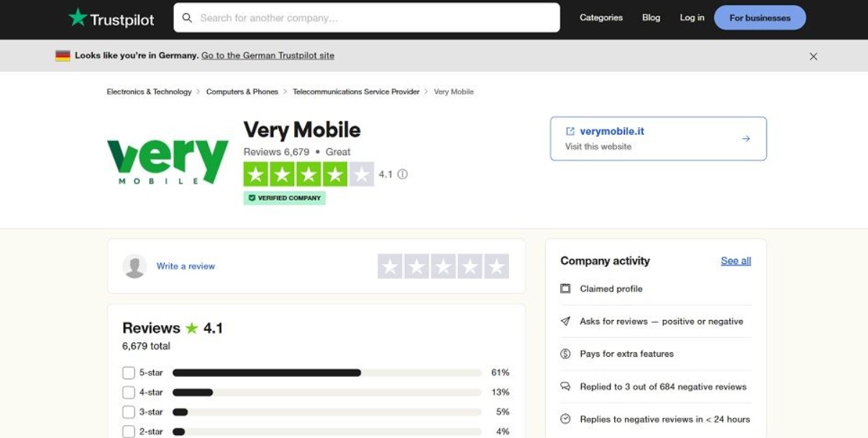Open Computers & Phones breadcrumb
This screenshot has width=868, height=438.
tap(242, 91)
